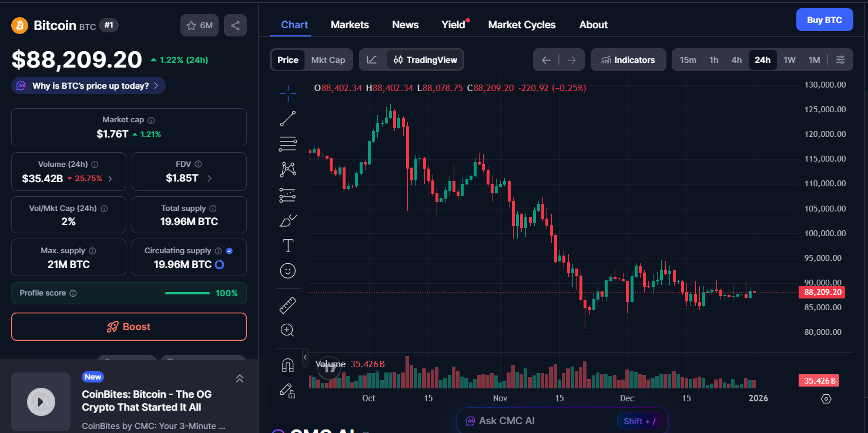The image size is (868, 433).
Task: Select the crosshair cursor tool
Action: pos(288,93)
